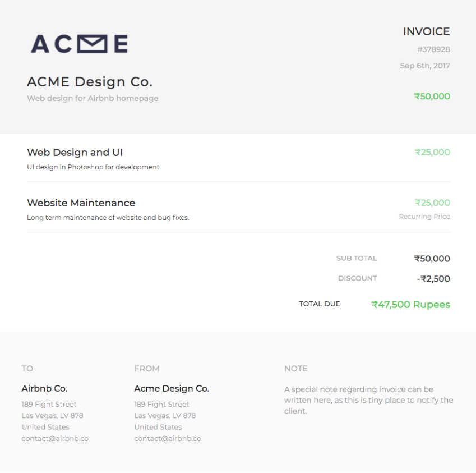Click the Web Design and UI ₹25,000 price

(x=432, y=152)
